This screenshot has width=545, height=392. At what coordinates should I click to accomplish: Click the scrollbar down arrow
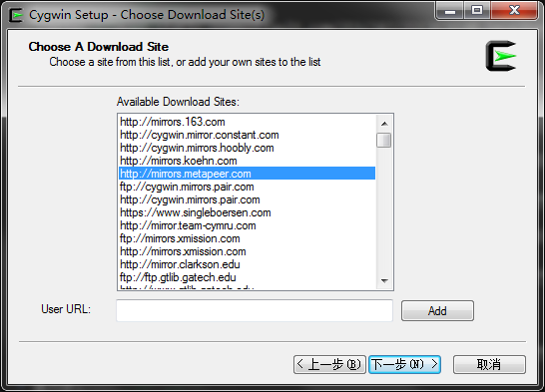coord(384,280)
